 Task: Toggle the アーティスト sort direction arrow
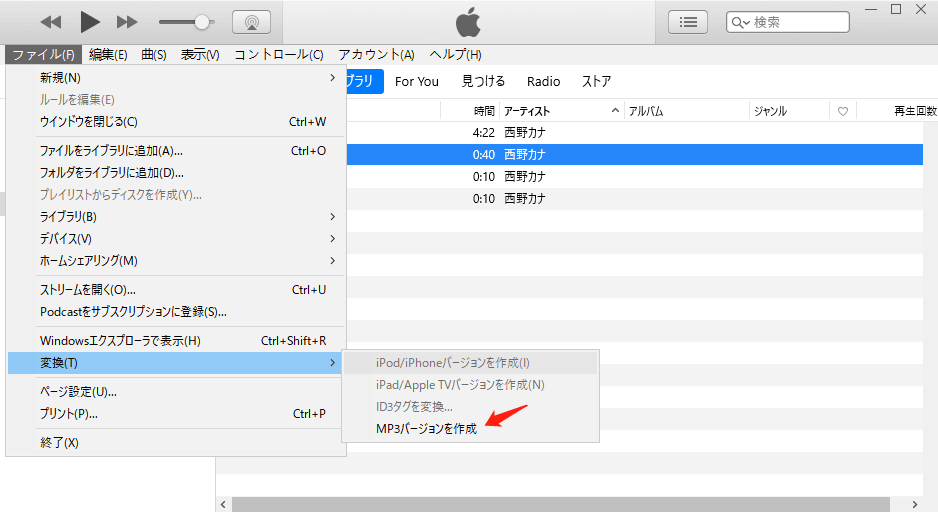[x=615, y=111]
